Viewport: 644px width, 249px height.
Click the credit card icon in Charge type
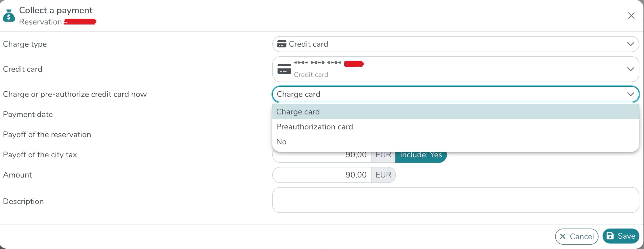281,44
